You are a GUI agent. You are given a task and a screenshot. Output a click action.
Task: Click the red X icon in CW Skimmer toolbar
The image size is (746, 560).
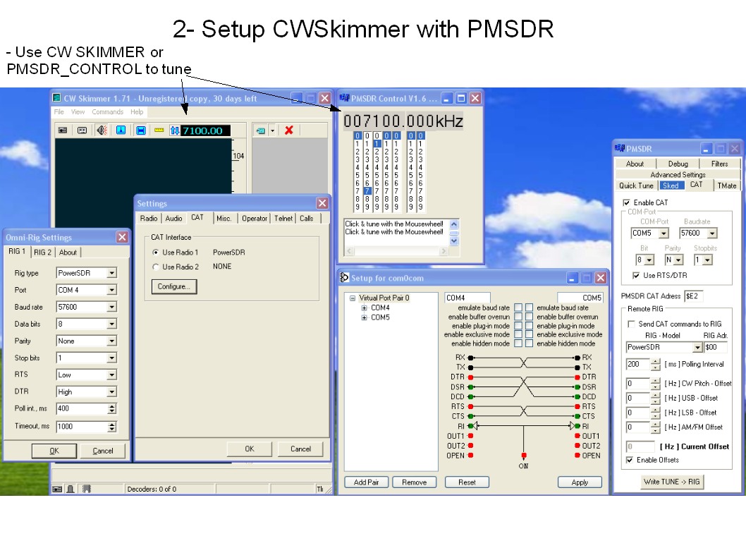289,130
